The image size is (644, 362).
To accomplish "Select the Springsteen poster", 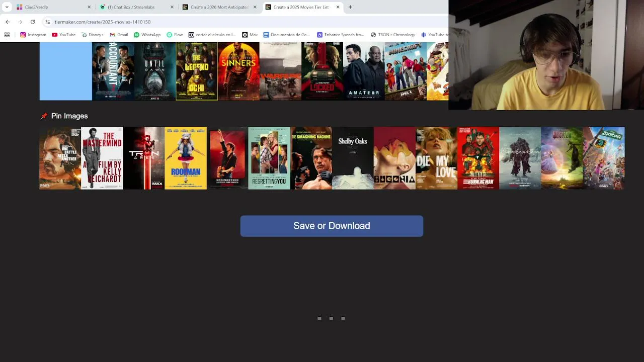I will click(227, 158).
